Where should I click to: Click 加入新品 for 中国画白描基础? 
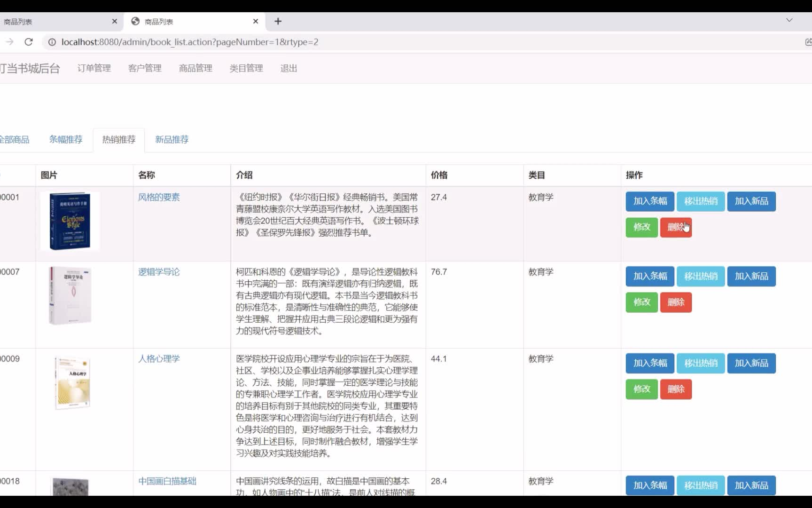(x=751, y=485)
